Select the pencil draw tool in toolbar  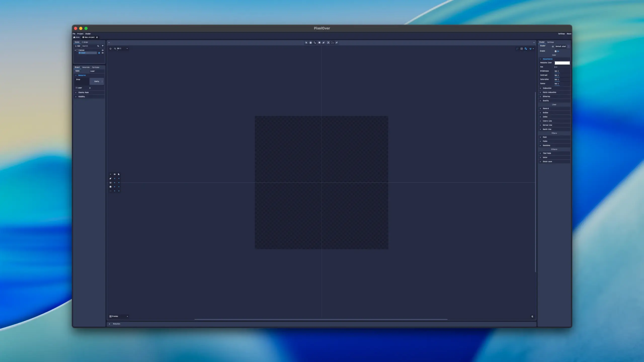(337, 43)
